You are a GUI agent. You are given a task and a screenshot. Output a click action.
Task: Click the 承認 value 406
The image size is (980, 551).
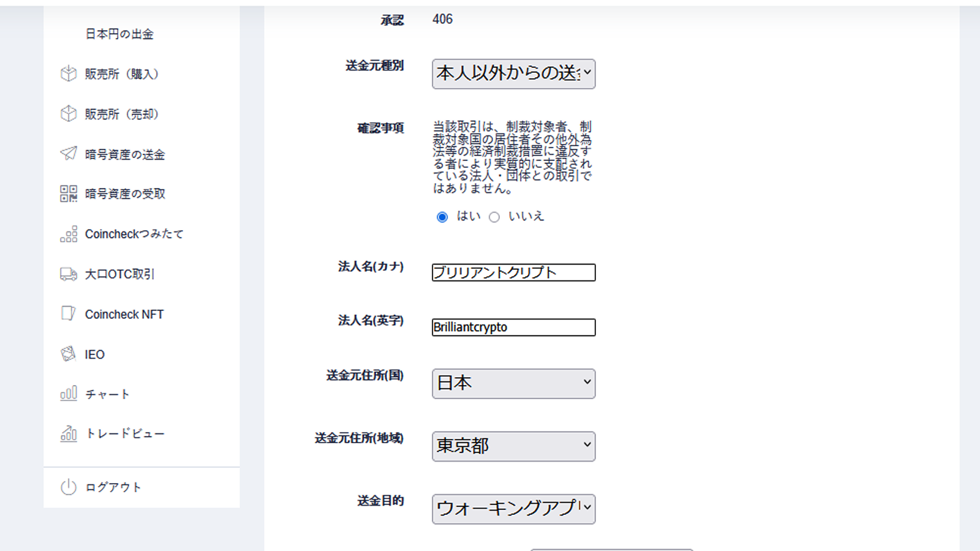pos(442,19)
